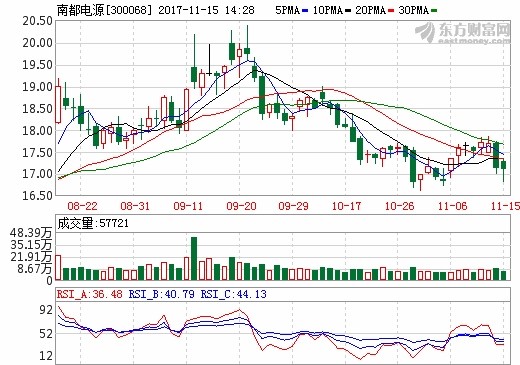Click the 08-22 date axis label
The width and height of the screenshot is (520, 365).
[82, 206]
